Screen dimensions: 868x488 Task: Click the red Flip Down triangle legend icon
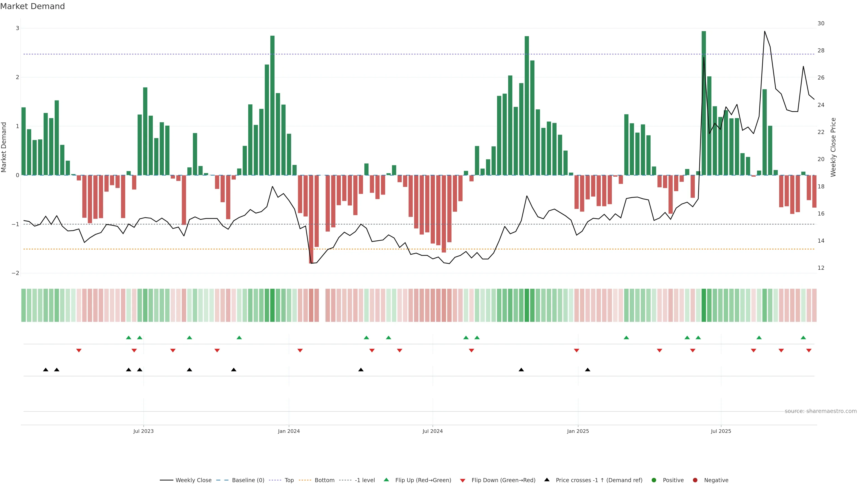[x=463, y=480]
